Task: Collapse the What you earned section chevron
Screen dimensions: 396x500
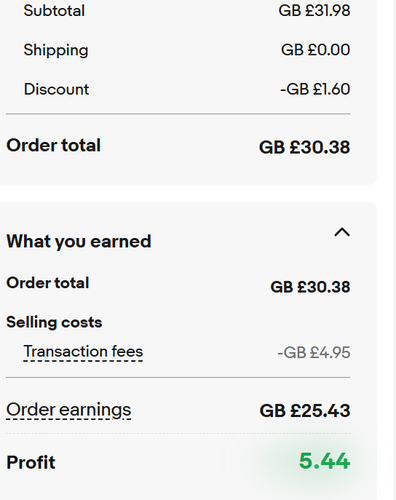Action: point(342,232)
